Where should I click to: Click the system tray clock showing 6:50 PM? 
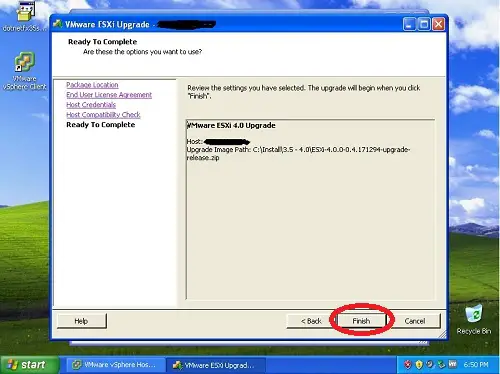tap(476, 365)
